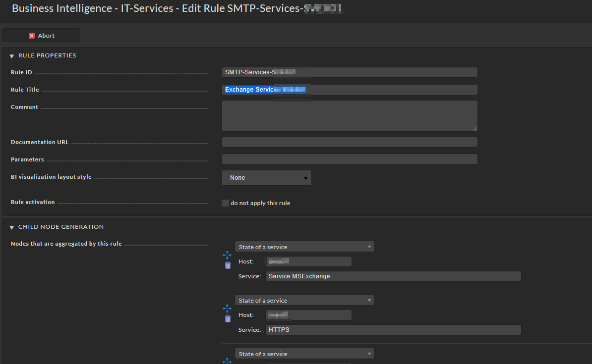Delete the Service MSExchange node via trash icon

tap(228, 265)
